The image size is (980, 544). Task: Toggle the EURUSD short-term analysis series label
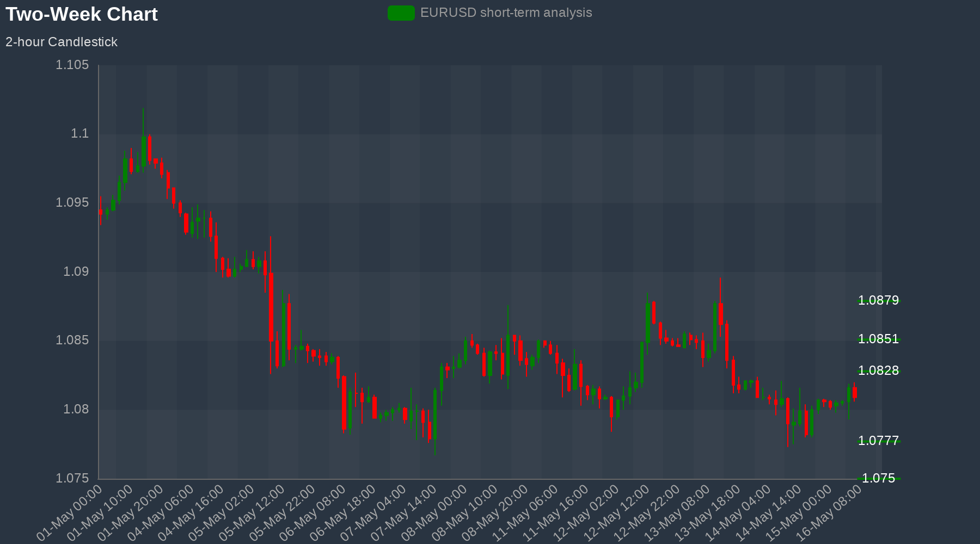506,13
